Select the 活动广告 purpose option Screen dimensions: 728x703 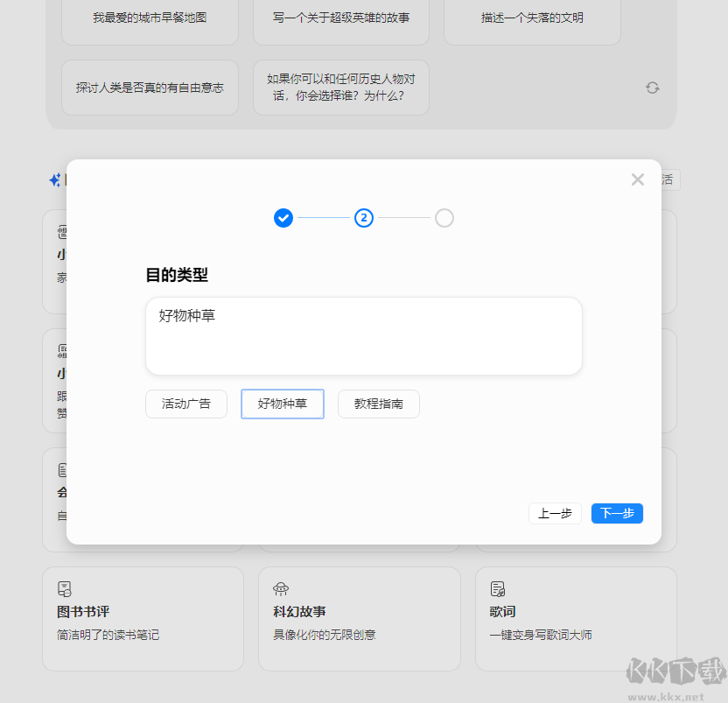(x=185, y=404)
